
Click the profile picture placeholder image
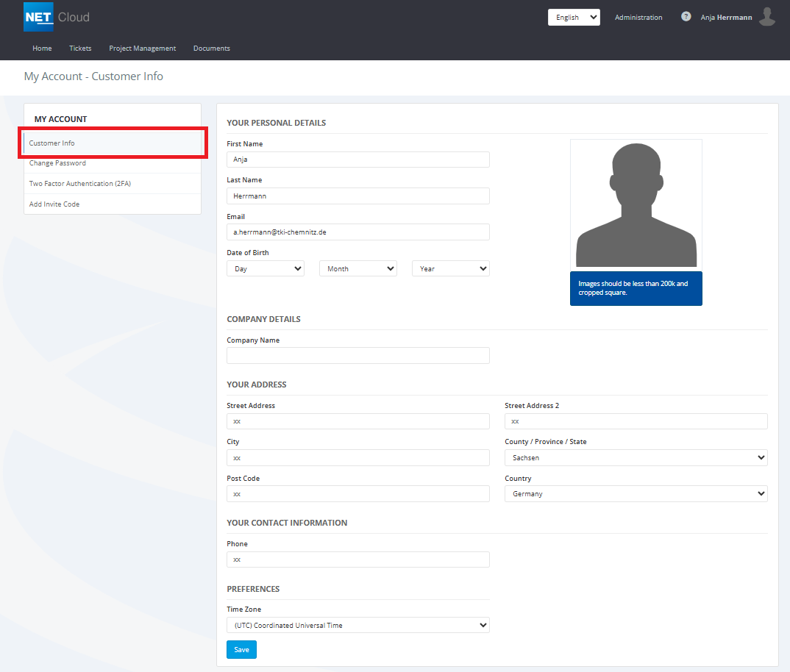(636, 204)
